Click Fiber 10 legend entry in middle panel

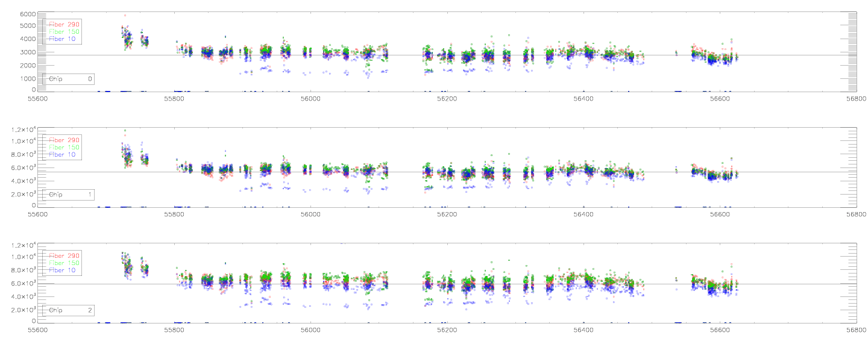63,154
